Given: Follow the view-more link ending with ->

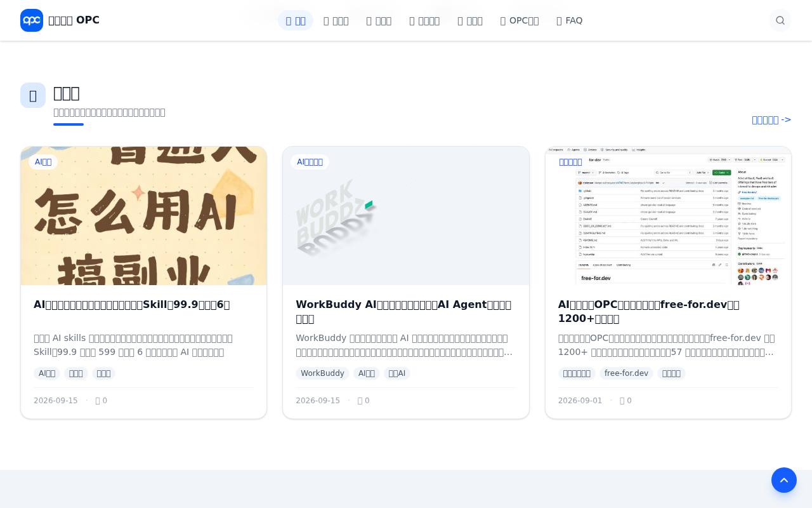Looking at the screenshot, I should click(771, 119).
